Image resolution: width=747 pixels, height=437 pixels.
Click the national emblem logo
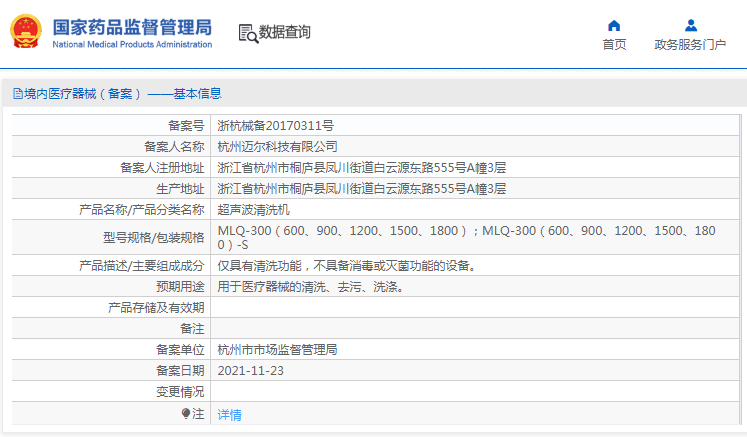coord(26,31)
